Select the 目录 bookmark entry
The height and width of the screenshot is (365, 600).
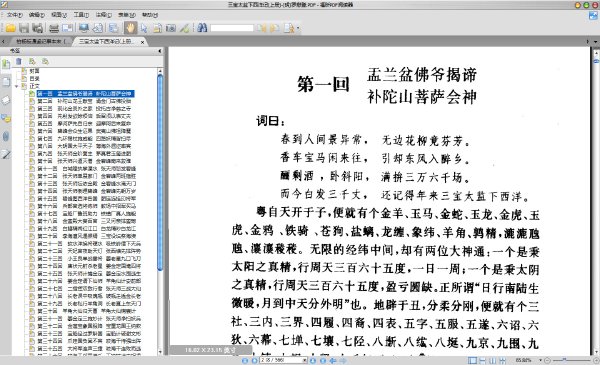pos(34,78)
